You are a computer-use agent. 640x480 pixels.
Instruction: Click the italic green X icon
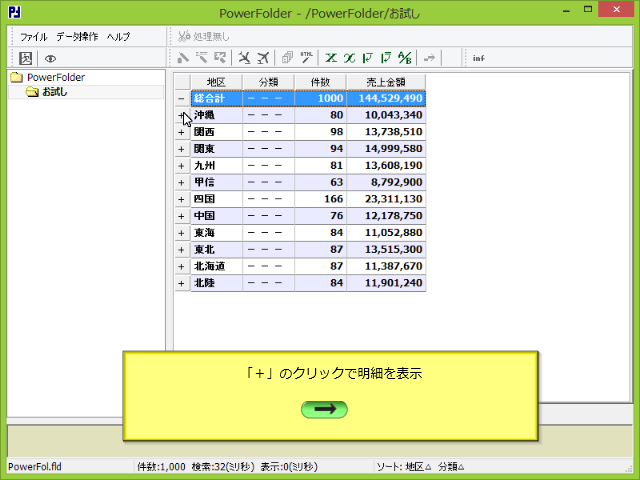(x=349, y=58)
